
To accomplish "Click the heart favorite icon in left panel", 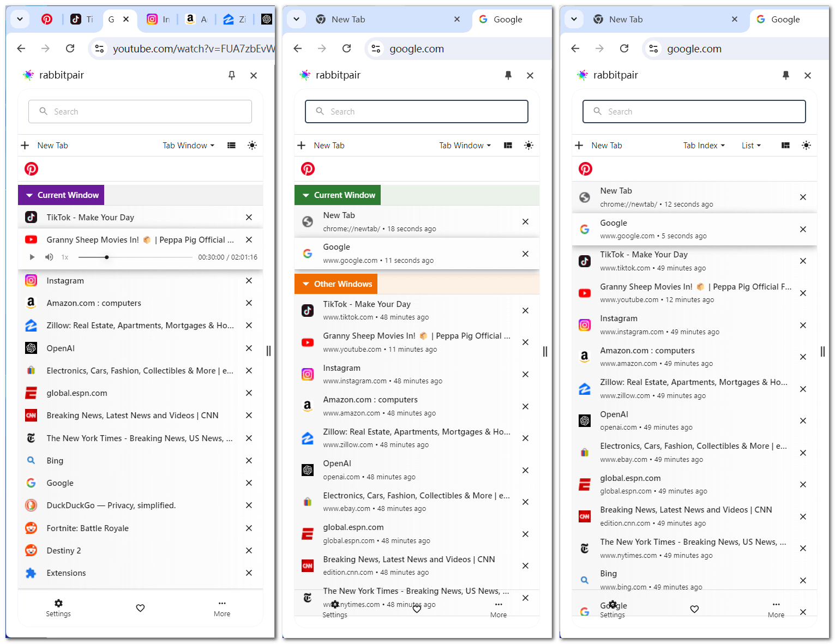I will coord(140,607).
